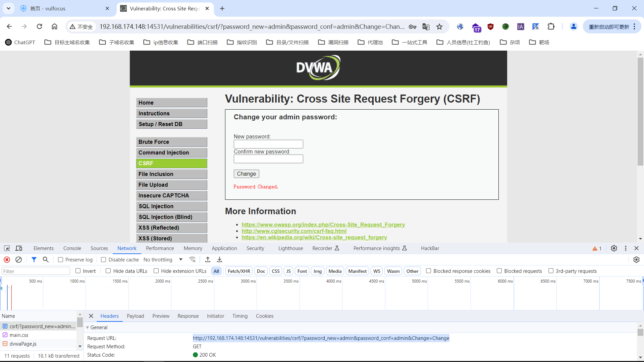644x362 pixels.
Task: Toggle the network filter funnel icon
Action: [x=34, y=260]
